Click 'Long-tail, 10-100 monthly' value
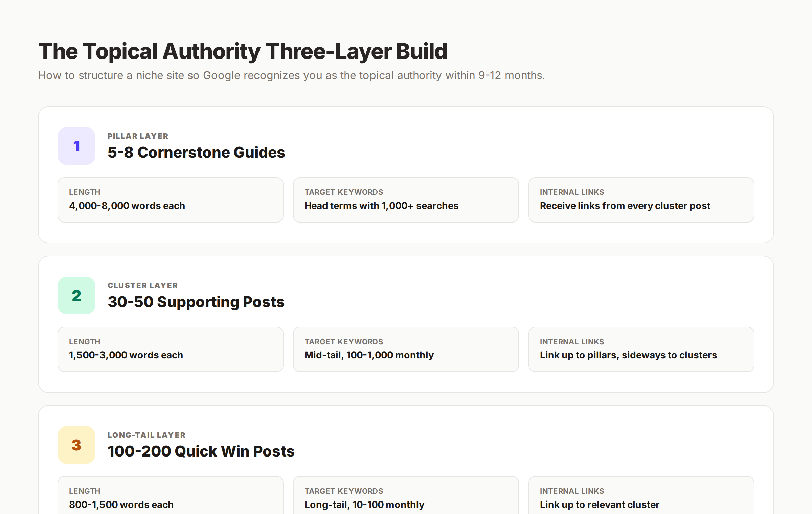 [x=364, y=505]
